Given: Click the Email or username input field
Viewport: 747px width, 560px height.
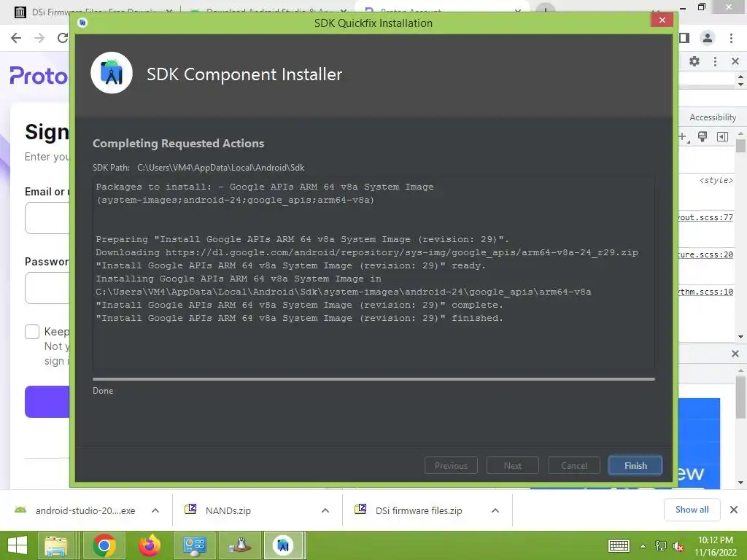Looking at the screenshot, I should [x=47, y=217].
